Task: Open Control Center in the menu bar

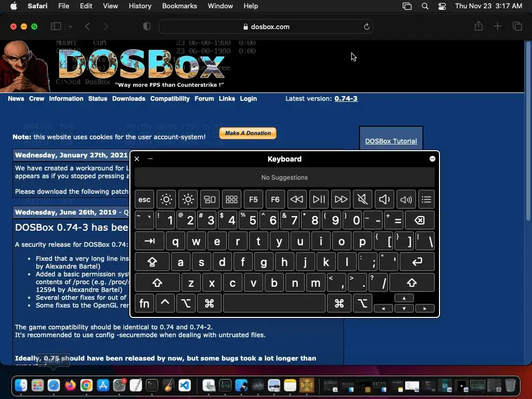Action: tap(442, 6)
